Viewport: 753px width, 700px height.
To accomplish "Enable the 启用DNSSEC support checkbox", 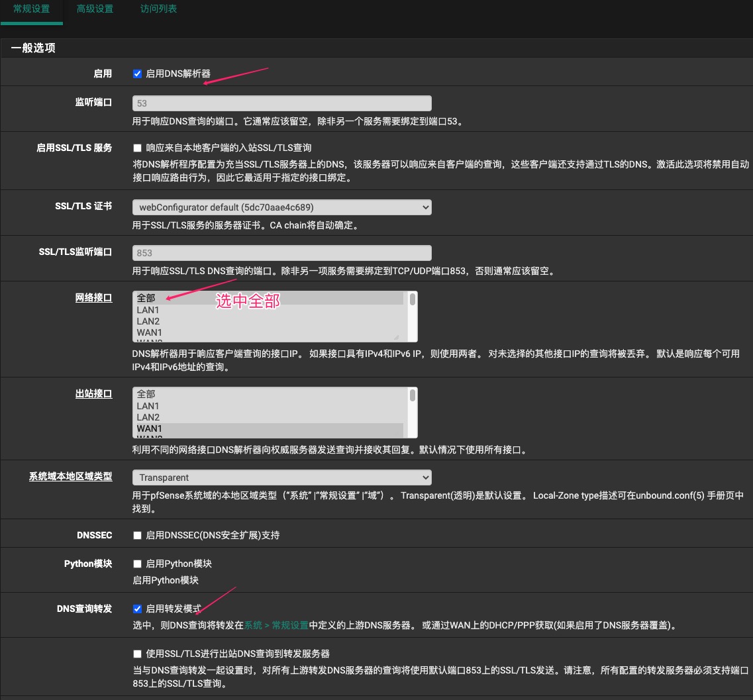I will click(138, 535).
